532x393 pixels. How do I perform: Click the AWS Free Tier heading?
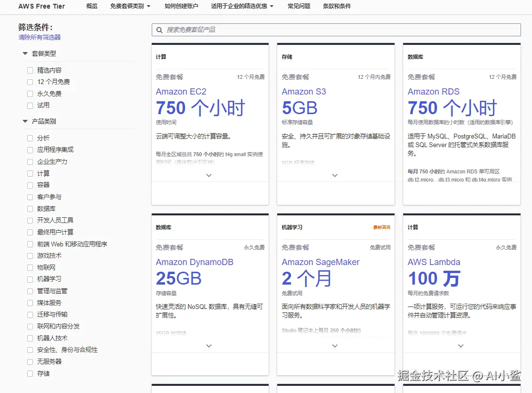[42, 6]
